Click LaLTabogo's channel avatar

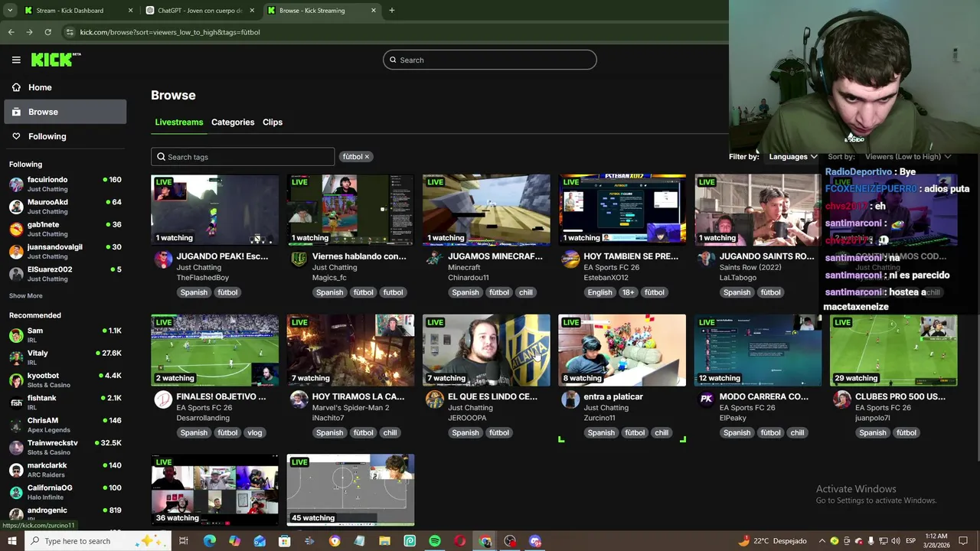706,259
